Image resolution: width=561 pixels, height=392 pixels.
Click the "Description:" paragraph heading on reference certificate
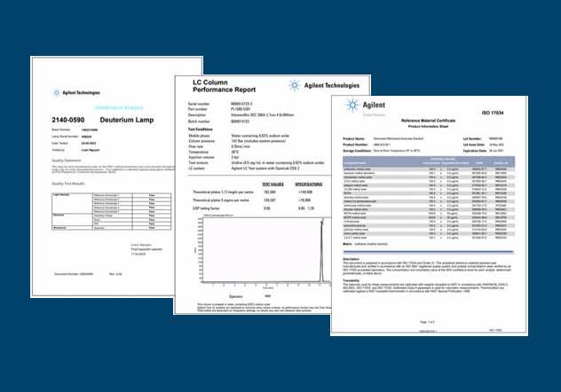(352, 259)
